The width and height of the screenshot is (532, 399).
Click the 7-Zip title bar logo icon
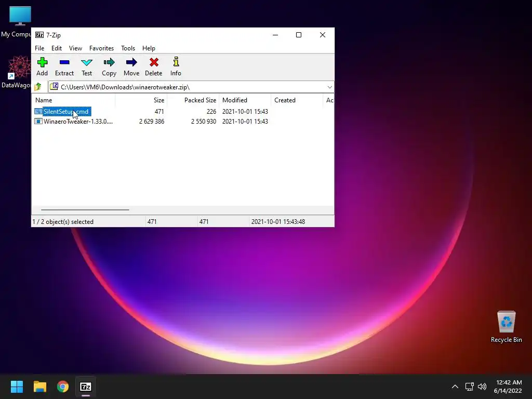[x=39, y=35]
